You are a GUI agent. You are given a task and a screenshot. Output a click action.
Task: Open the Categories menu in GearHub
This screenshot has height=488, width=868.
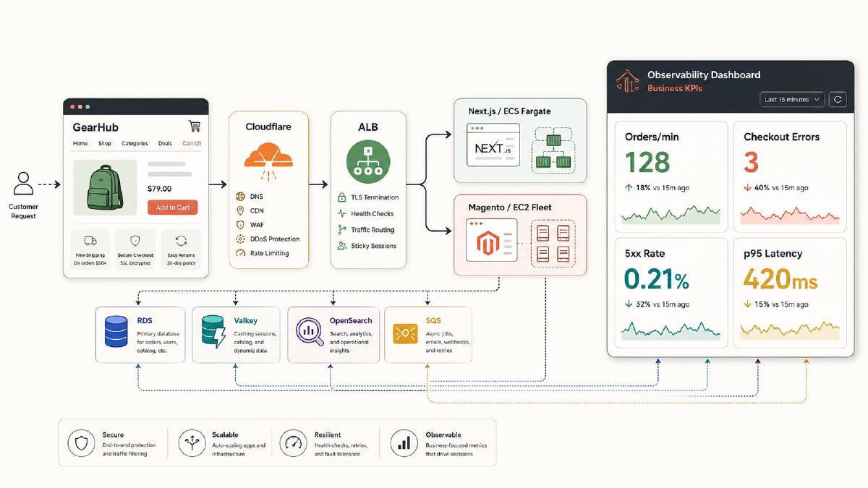135,144
